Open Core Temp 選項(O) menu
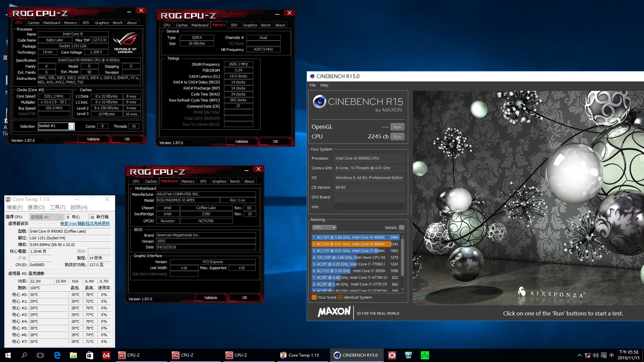This screenshot has width=644, height=362. (x=36, y=207)
